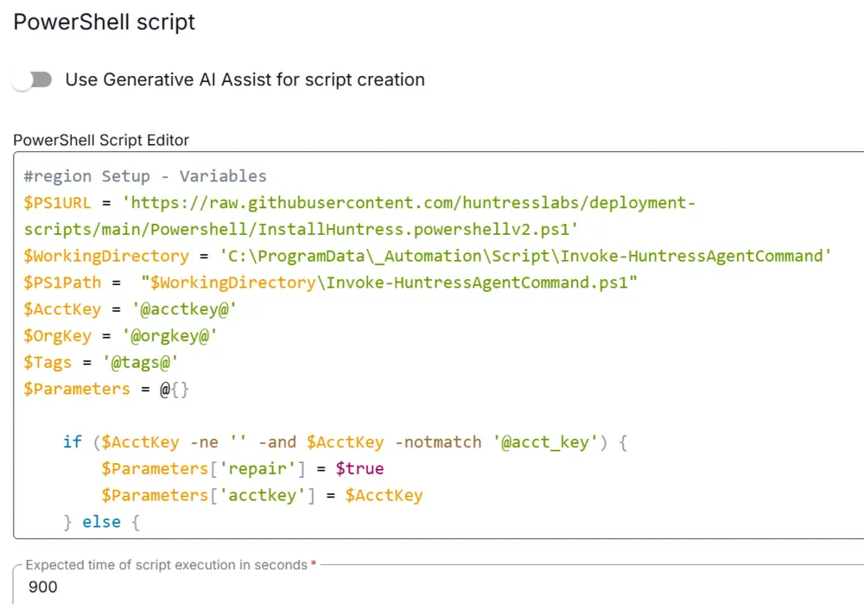Click the "PowerShell Script Editor" label

click(101, 140)
